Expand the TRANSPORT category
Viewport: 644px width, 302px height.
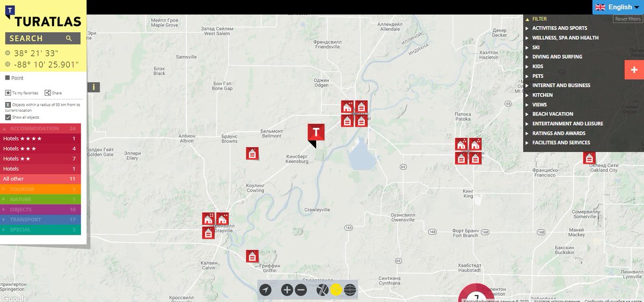tap(41, 219)
